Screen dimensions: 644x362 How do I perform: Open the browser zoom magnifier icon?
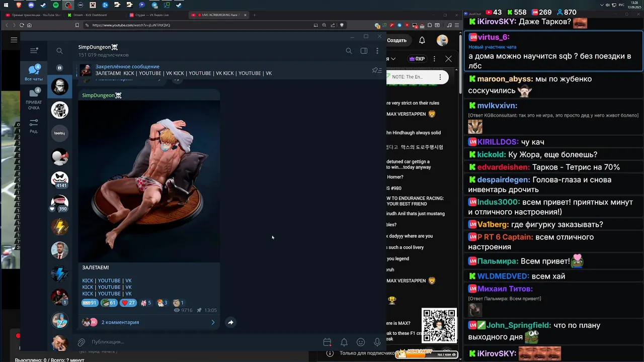pos(324,25)
